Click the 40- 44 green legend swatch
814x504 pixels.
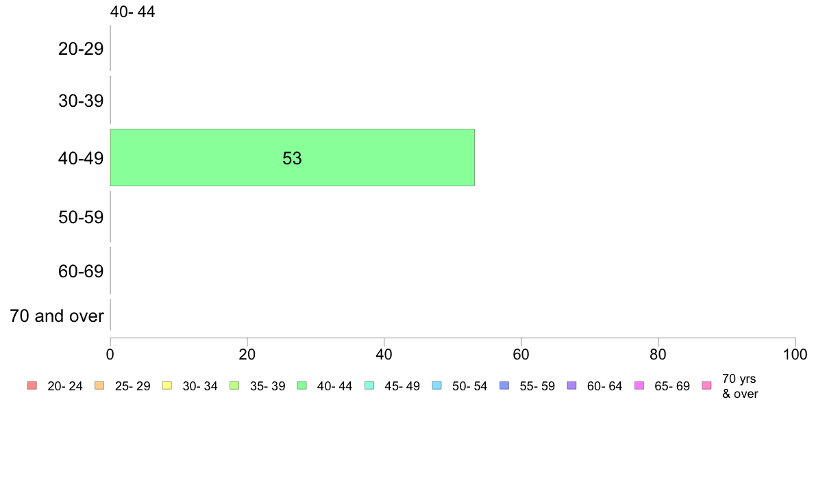point(301,386)
